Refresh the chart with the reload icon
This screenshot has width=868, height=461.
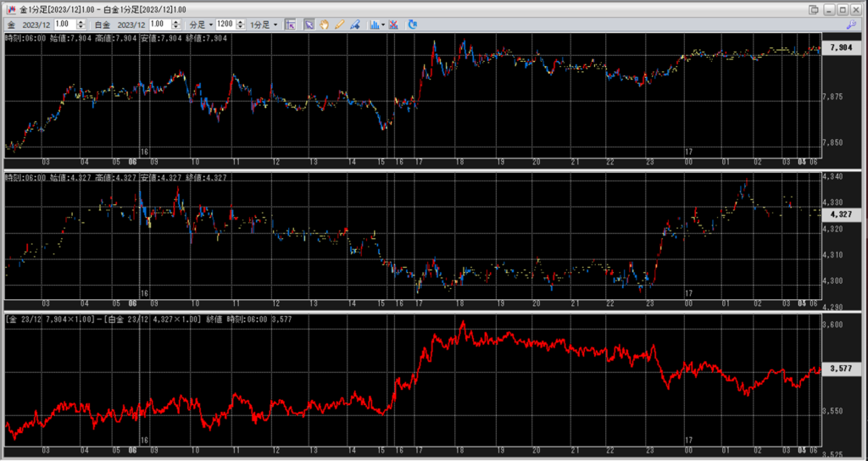coord(413,25)
